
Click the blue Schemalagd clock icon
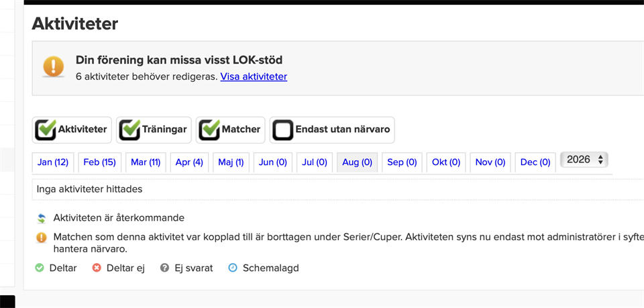tap(233, 268)
